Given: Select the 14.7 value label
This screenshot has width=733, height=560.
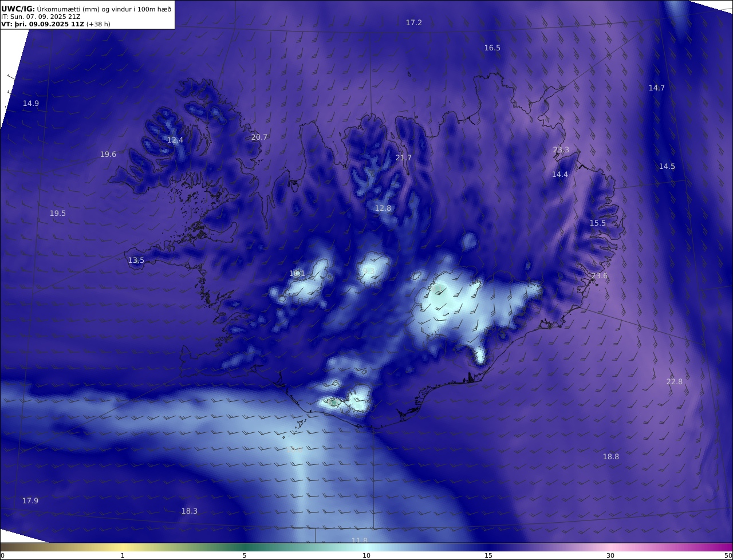Looking at the screenshot, I should (657, 88).
